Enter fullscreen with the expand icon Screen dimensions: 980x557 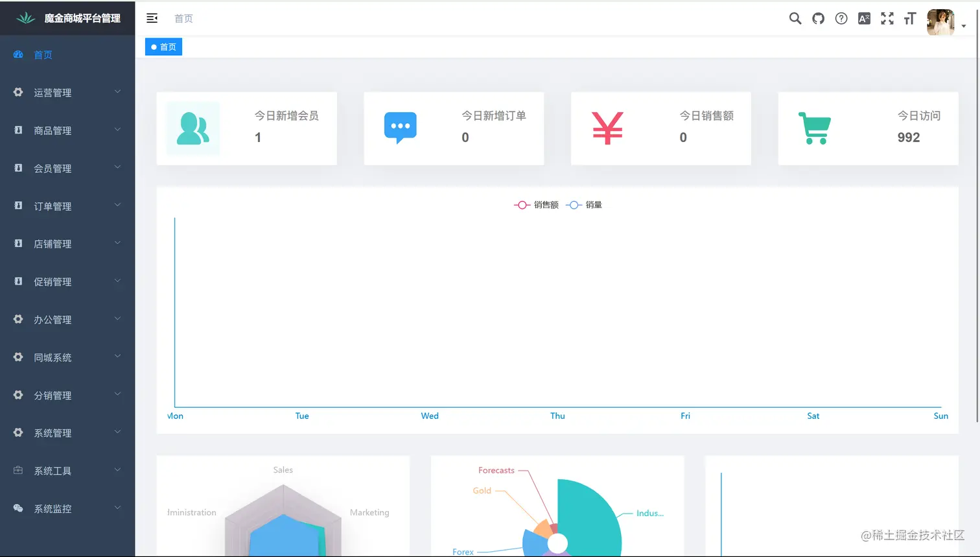(887, 18)
